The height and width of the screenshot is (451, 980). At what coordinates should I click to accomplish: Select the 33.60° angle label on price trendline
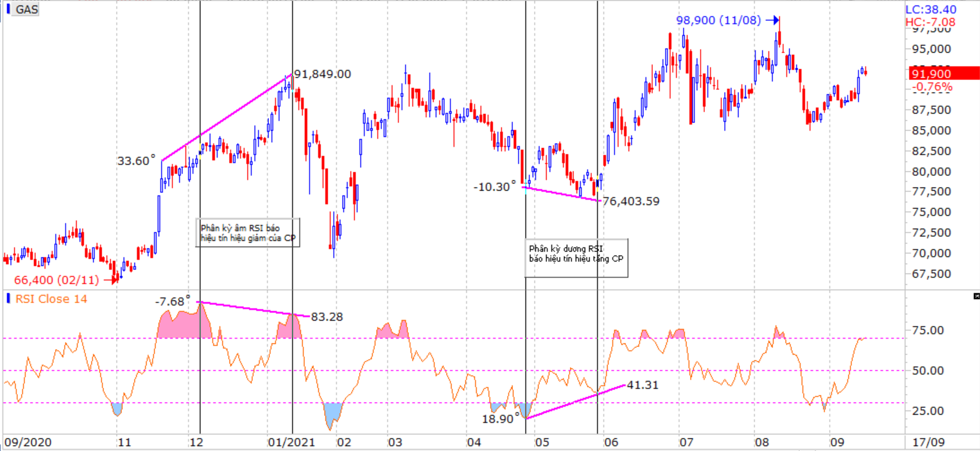[136, 161]
